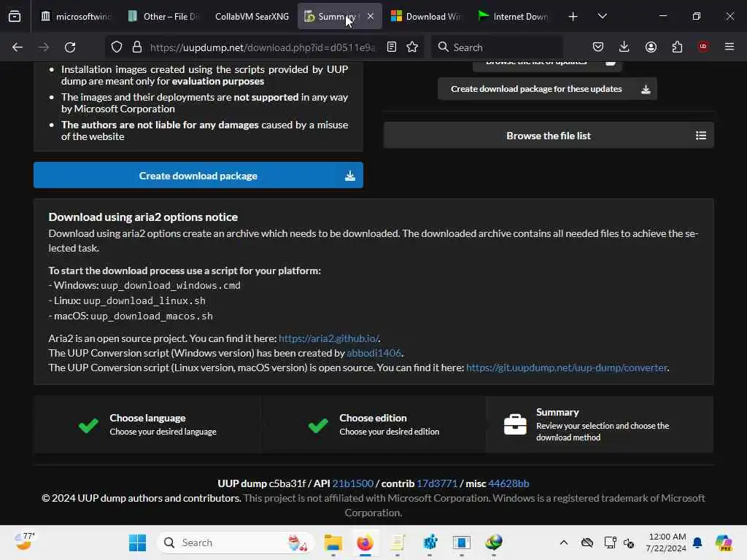Go forward one page
The image size is (747, 560).
[43, 47]
